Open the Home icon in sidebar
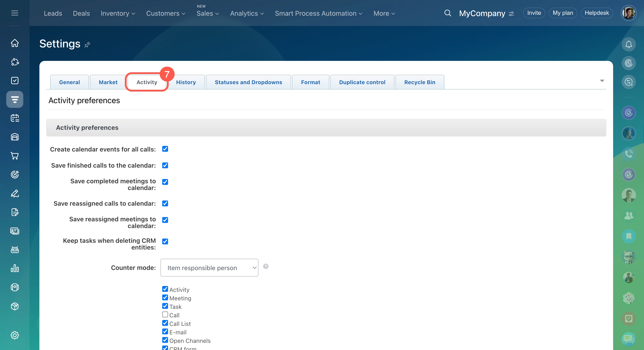Image resolution: width=644 pixels, height=350 pixels. click(x=15, y=43)
